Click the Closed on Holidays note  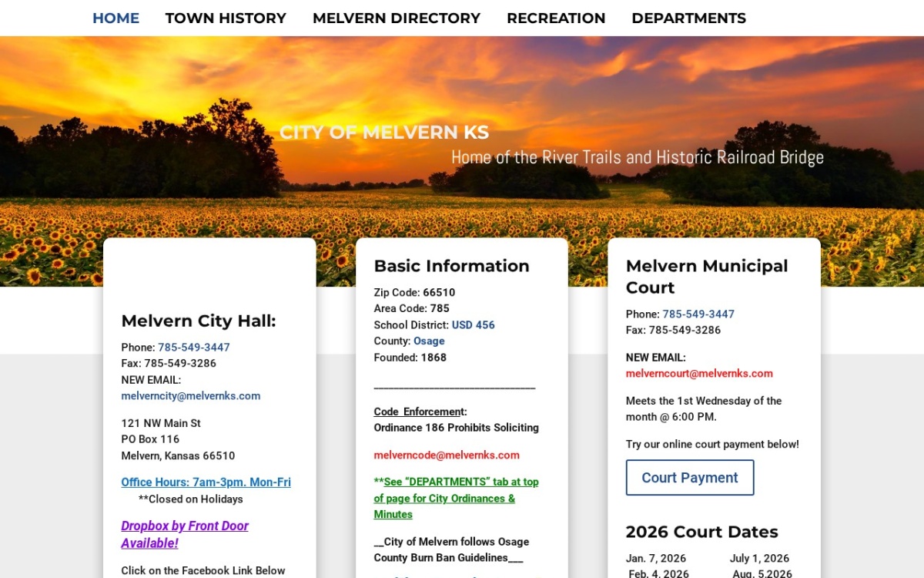pos(190,499)
